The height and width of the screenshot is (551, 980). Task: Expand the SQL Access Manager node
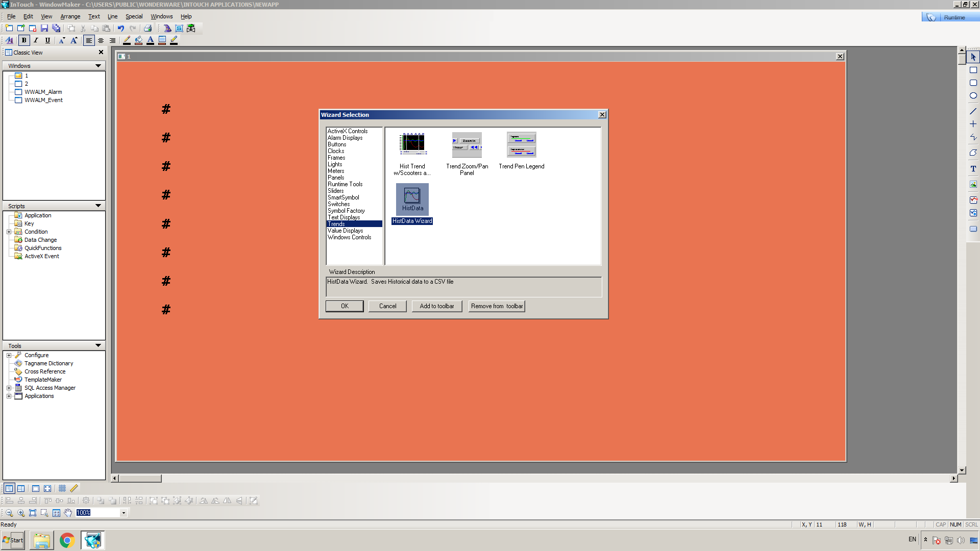9,388
